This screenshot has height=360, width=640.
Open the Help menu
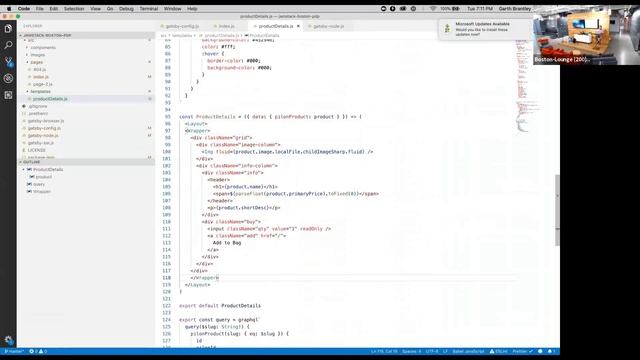click(192, 9)
